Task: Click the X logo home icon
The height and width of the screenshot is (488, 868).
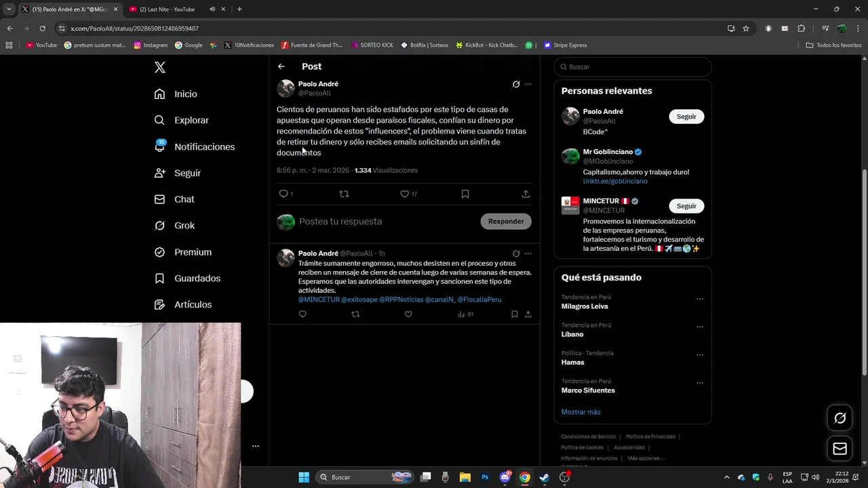Action: (x=160, y=67)
